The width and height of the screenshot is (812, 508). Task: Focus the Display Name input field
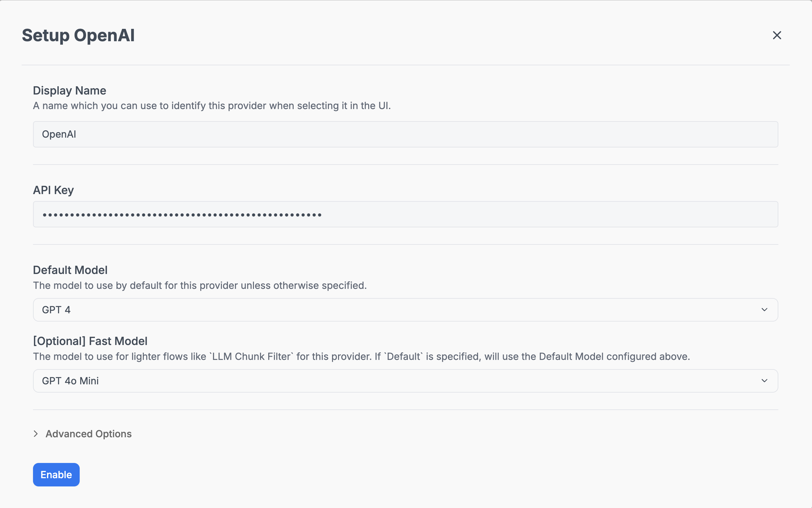pos(405,134)
